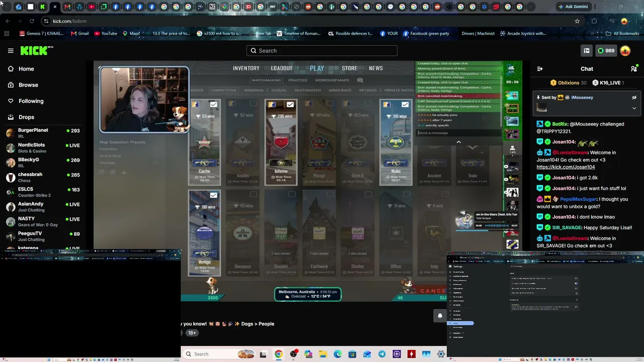Click the Ask Gemini button
644x362 pixels.
(573, 7)
